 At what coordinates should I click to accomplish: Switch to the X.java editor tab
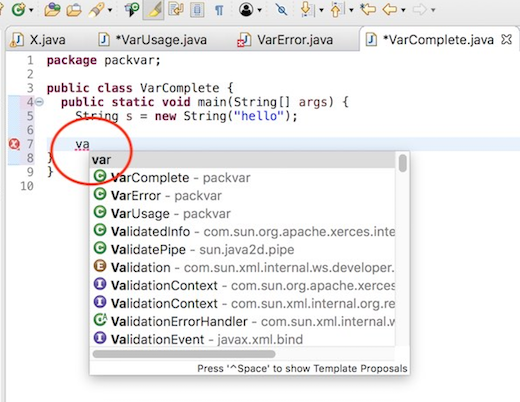(47, 40)
